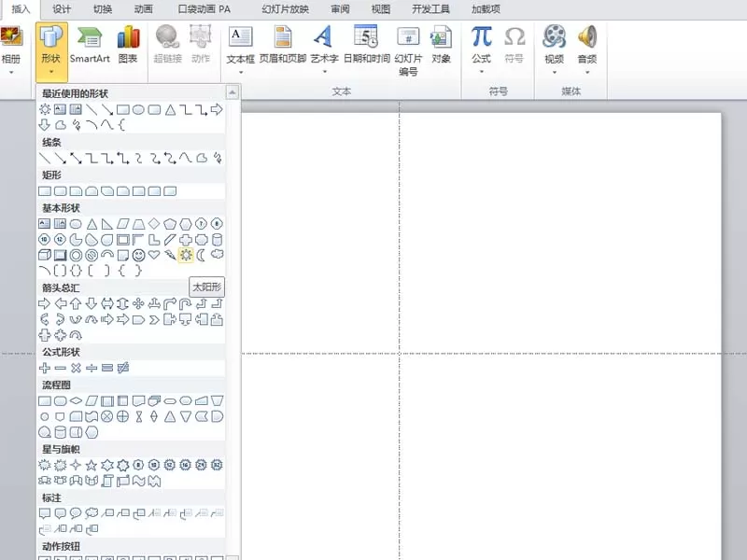Select the Sun shape in Basic Shapes

click(x=185, y=255)
